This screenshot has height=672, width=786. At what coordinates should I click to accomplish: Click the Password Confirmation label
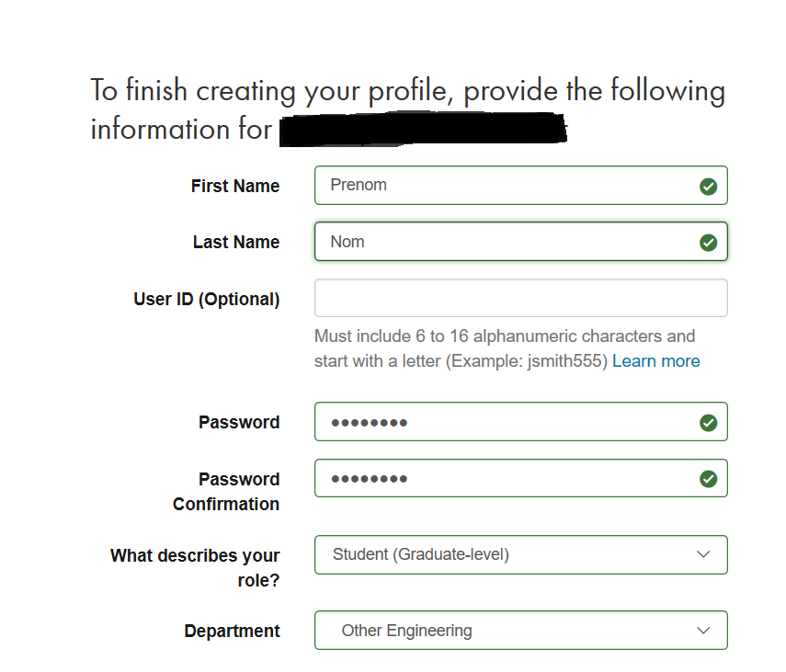(x=227, y=492)
